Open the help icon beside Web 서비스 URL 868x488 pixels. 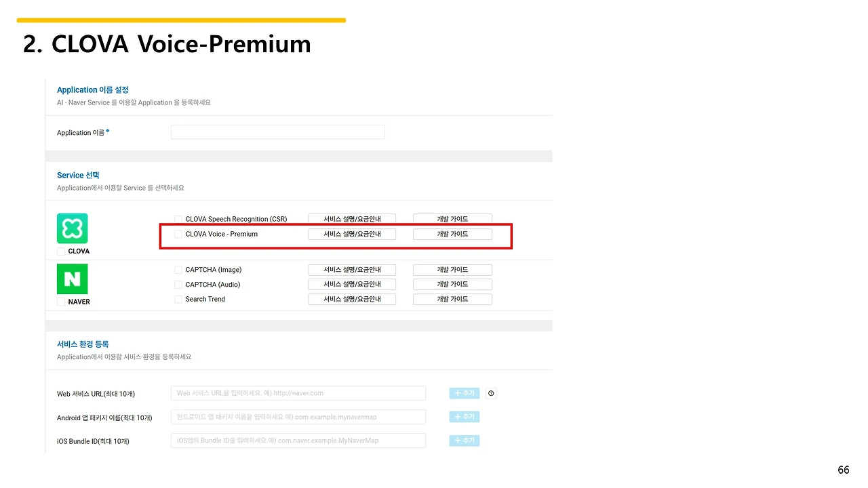(492, 393)
